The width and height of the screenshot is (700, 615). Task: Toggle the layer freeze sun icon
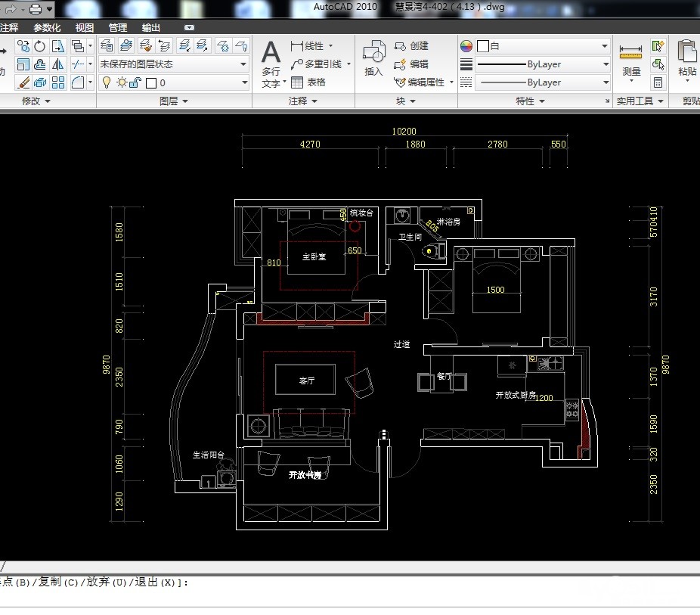(x=121, y=82)
